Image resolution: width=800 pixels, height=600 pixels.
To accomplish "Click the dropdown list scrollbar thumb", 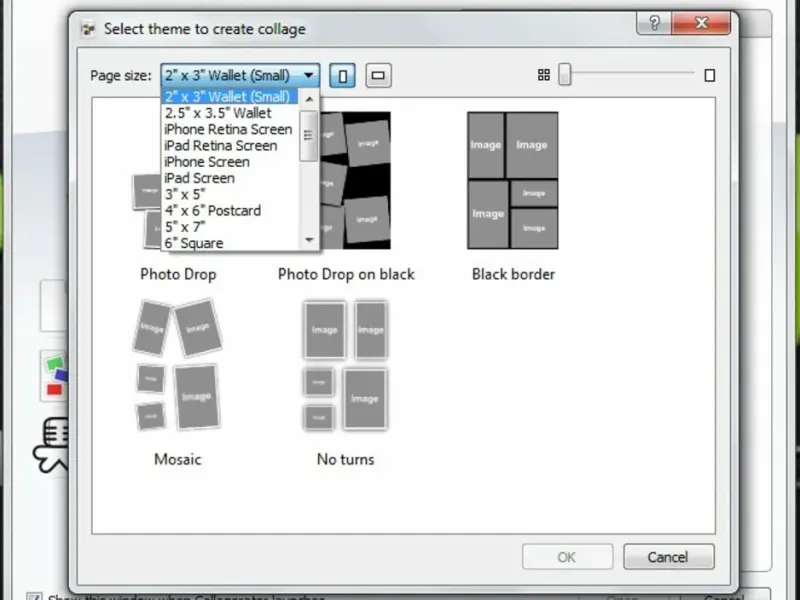I will click(x=309, y=136).
